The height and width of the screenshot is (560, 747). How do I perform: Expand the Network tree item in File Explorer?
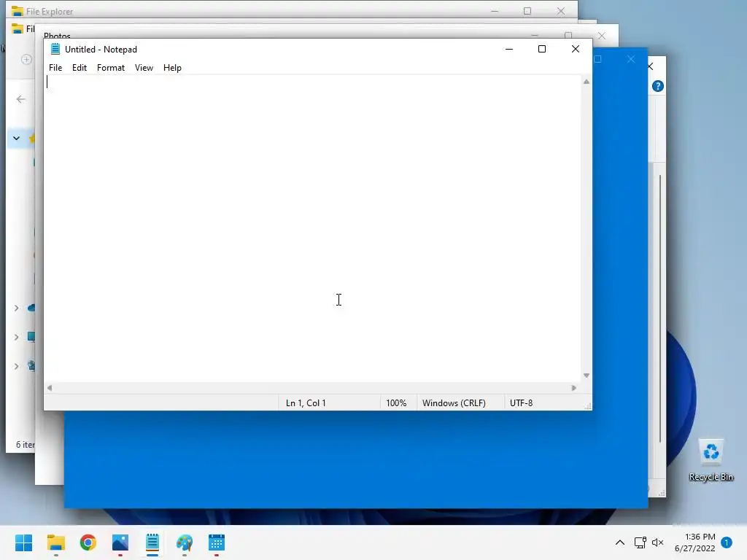(16, 366)
